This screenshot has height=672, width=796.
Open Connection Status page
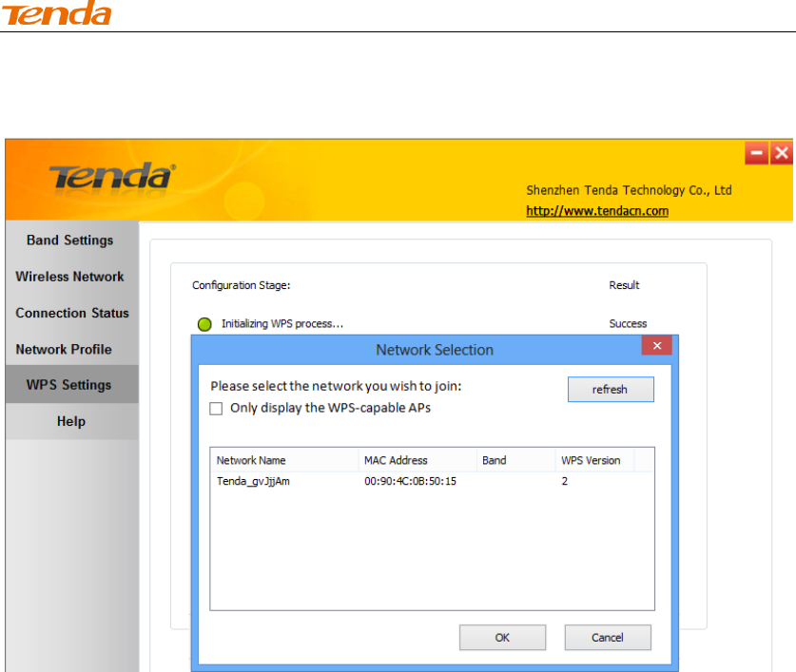[72, 313]
